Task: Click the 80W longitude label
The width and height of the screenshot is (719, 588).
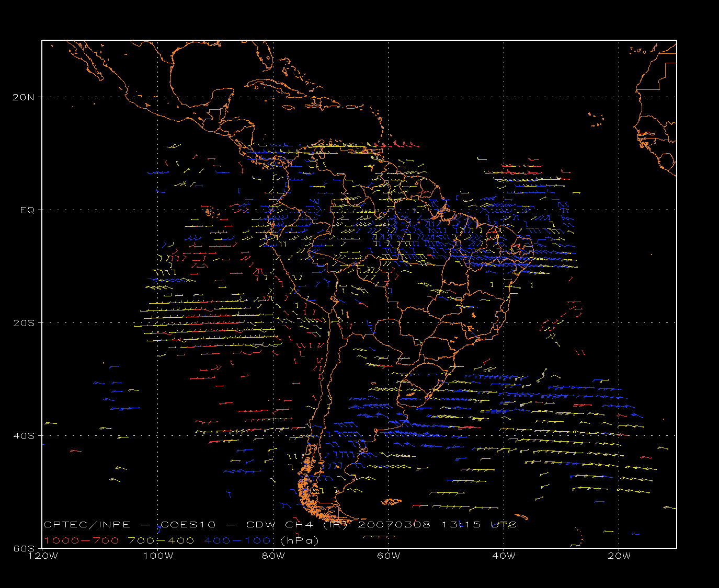Action: pyautogui.click(x=273, y=556)
